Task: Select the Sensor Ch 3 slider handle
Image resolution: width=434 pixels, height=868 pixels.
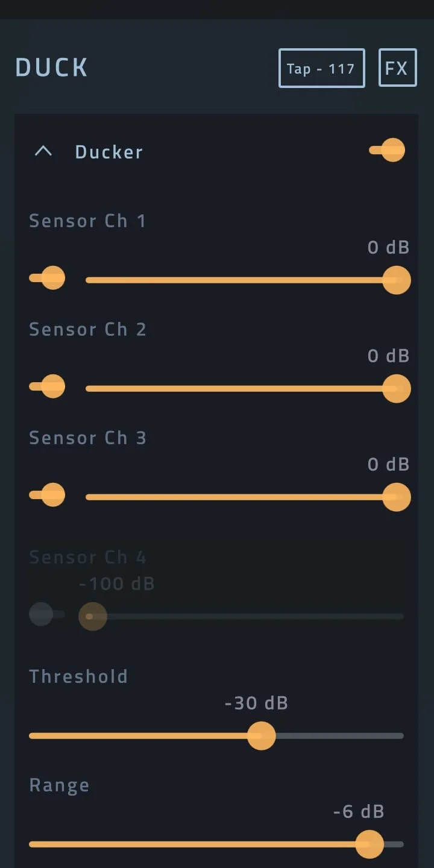Action: click(397, 497)
